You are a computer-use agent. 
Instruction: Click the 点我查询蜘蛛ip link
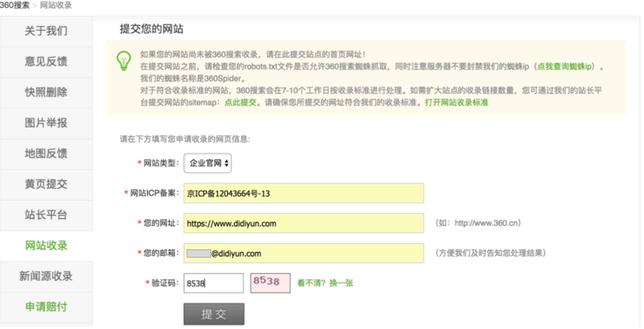[x=564, y=67]
